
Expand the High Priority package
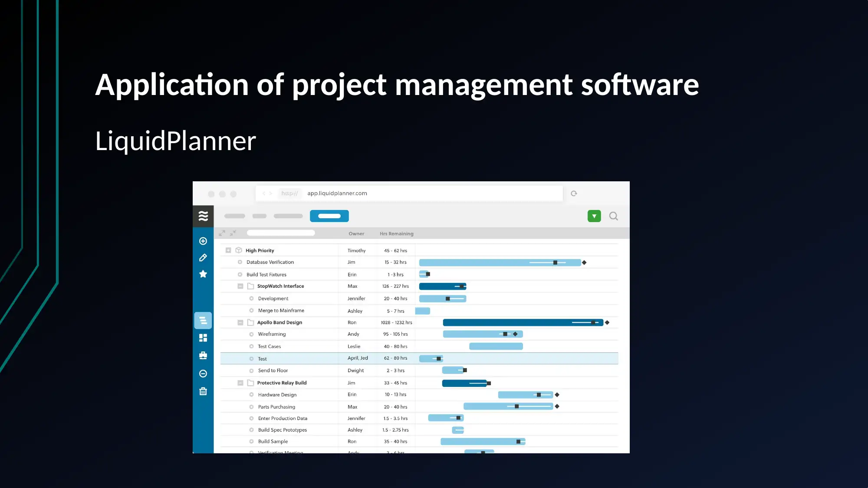click(x=228, y=250)
